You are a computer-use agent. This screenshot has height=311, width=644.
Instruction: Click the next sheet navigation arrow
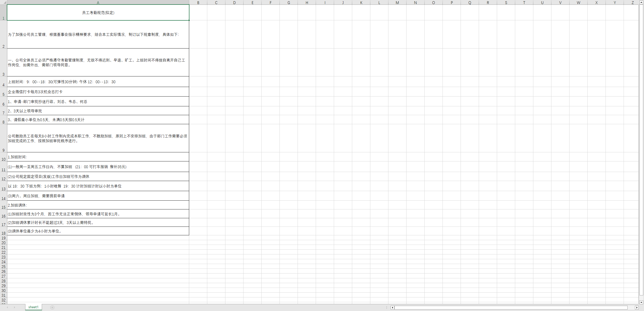pos(14,307)
